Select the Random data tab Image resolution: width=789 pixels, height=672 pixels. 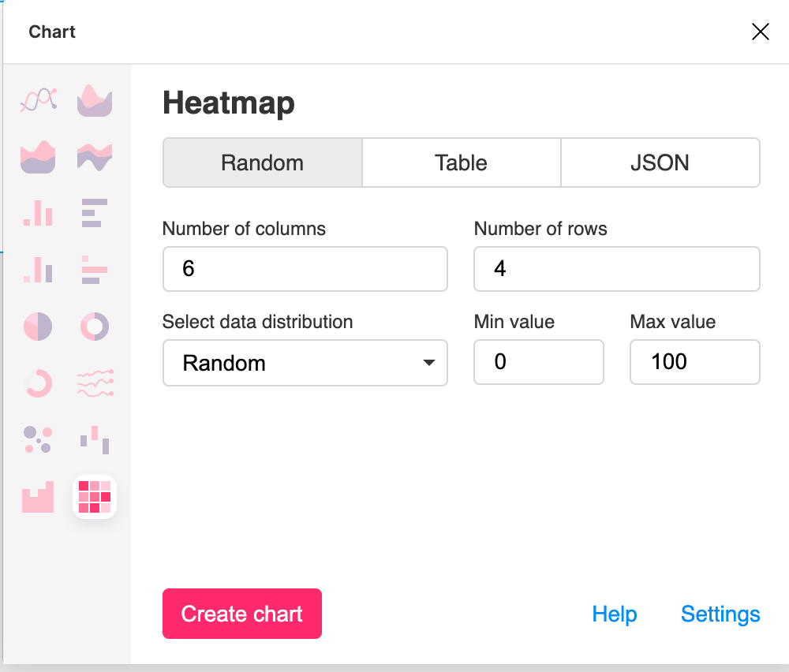pos(262,162)
